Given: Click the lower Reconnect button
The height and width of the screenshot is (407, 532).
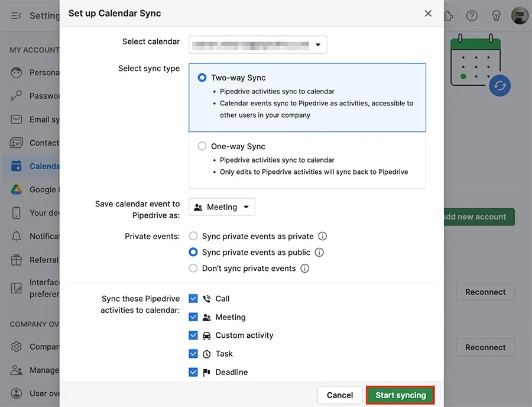Looking at the screenshot, I should pyautogui.click(x=485, y=347).
